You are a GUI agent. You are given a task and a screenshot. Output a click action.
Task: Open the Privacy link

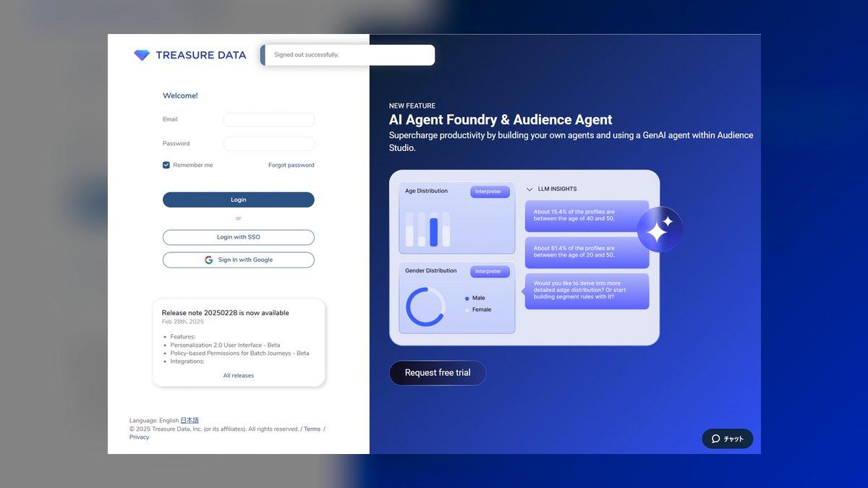[x=140, y=437]
